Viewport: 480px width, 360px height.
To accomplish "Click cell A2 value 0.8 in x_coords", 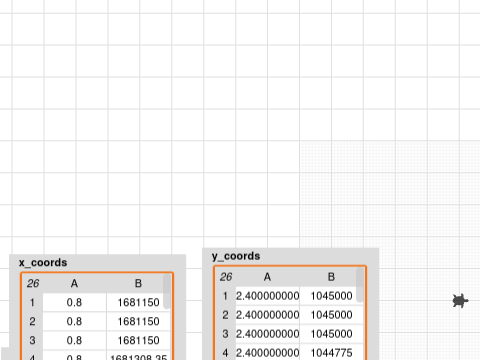I will pos(74,322).
